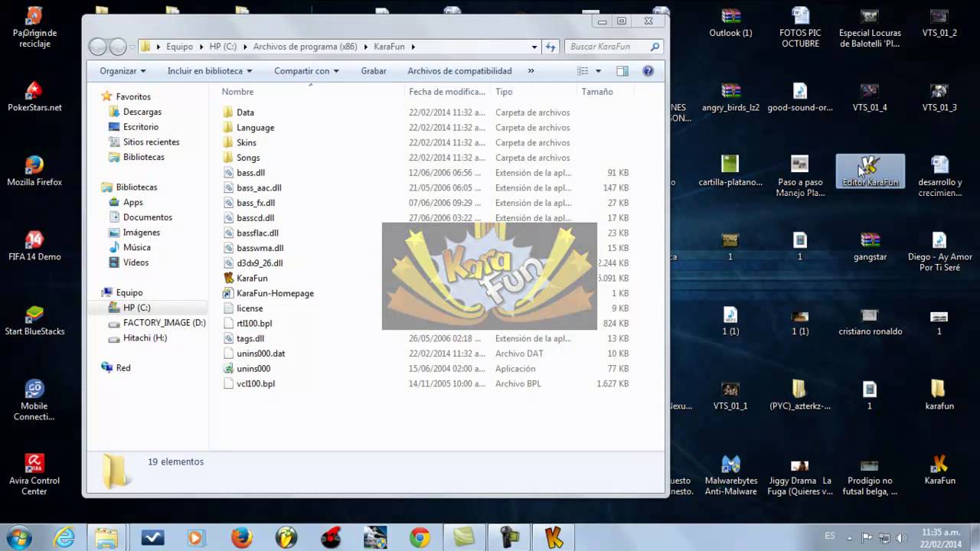This screenshot has width=980, height=551.
Task: Open the Organizar dropdown menu
Action: coord(122,71)
